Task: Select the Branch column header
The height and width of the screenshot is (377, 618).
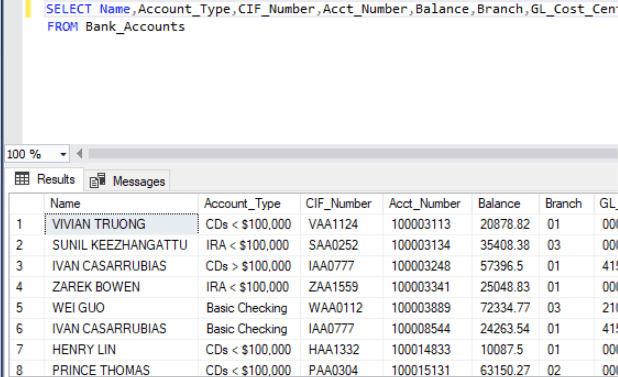Action: (x=566, y=204)
